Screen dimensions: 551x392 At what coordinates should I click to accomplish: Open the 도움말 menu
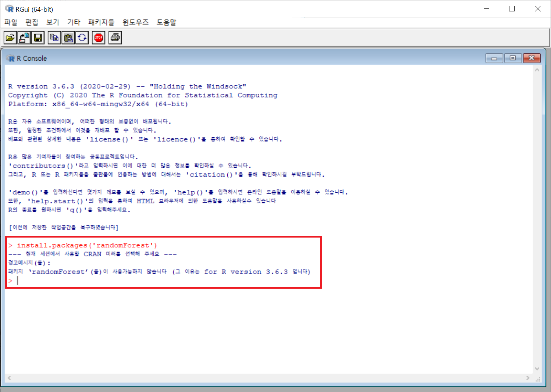[166, 22]
